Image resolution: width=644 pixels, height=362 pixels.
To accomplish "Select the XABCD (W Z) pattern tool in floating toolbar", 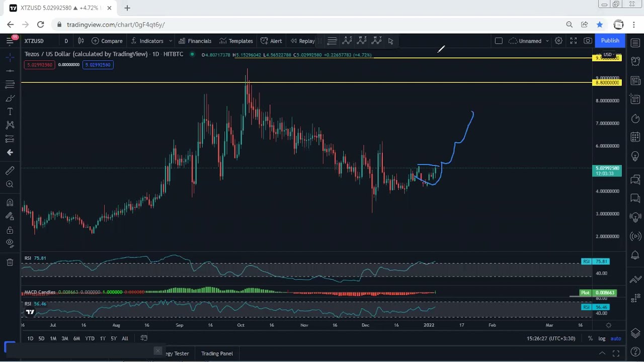I will (362, 41).
